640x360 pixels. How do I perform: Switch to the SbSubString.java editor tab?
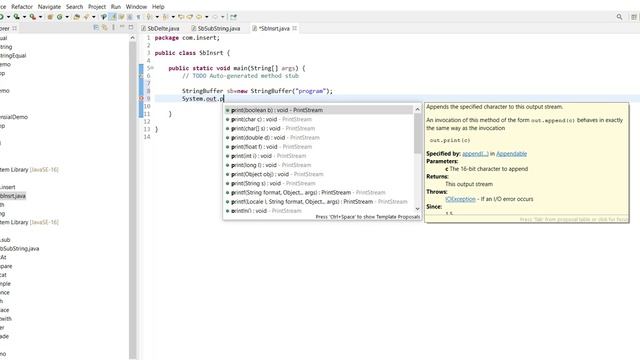[x=216, y=29]
